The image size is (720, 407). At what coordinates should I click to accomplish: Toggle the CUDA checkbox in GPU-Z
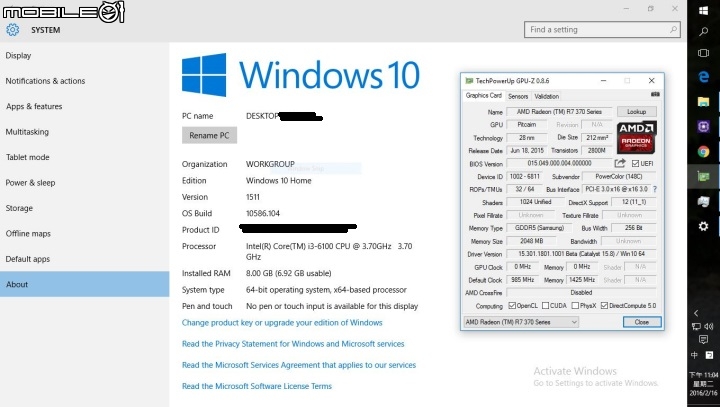[x=546, y=305]
